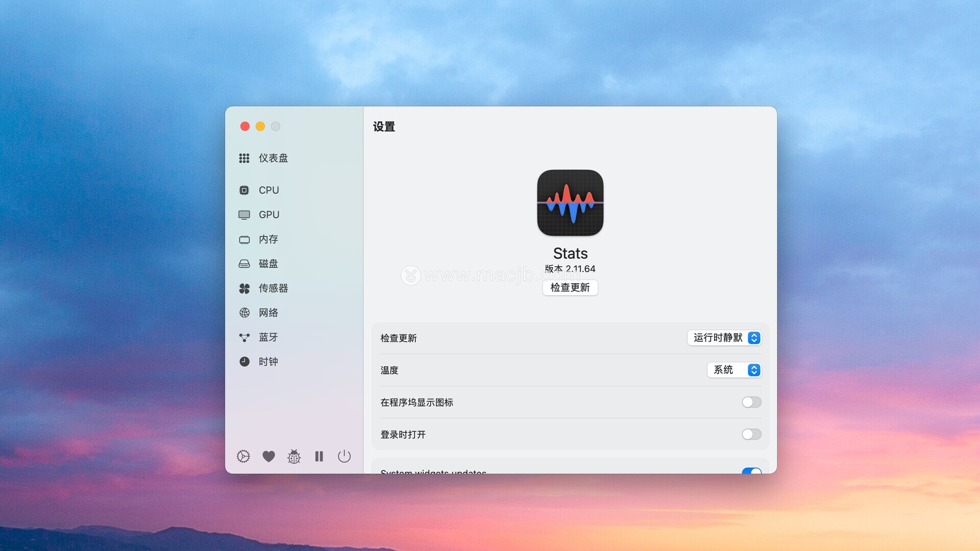Open the 运行时静默 update dropdown
This screenshot has width=980, height=551.
(x=724, y=338)
